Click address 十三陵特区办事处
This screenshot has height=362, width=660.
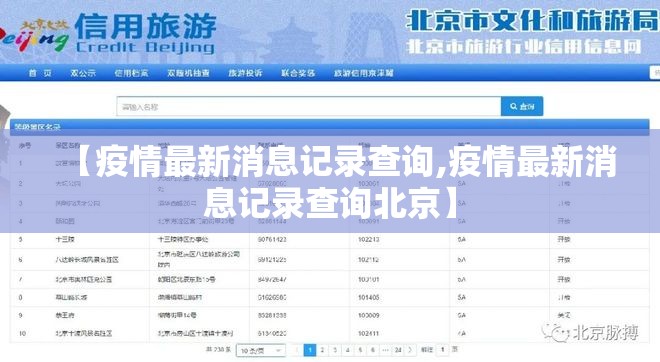tap(183, 239)
